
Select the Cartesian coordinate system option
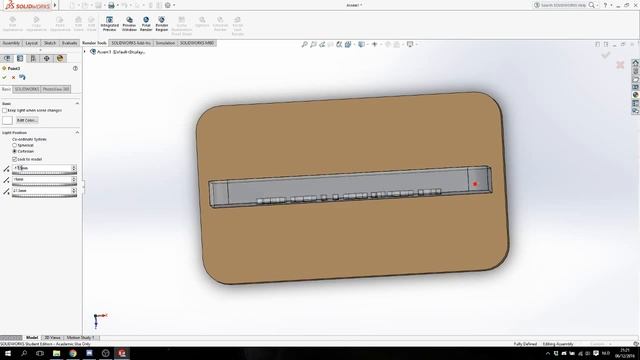tap(14, 151)
